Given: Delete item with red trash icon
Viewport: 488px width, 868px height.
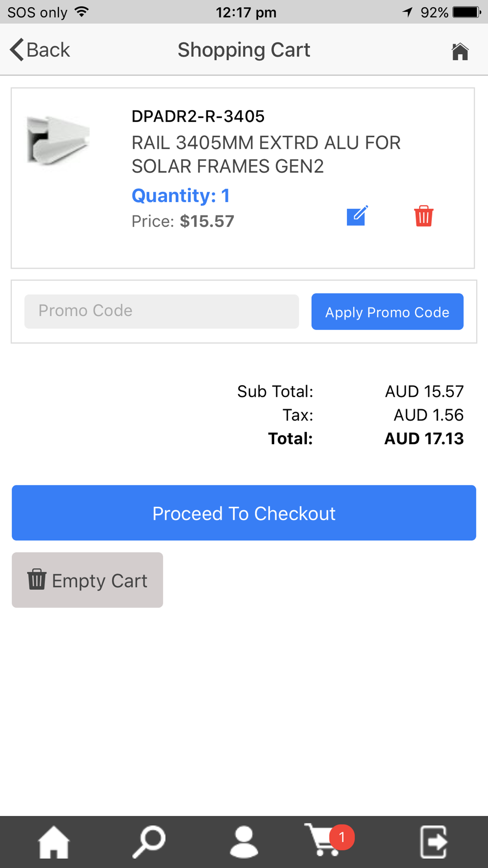Looking at the screenshot, I should 424,216.
